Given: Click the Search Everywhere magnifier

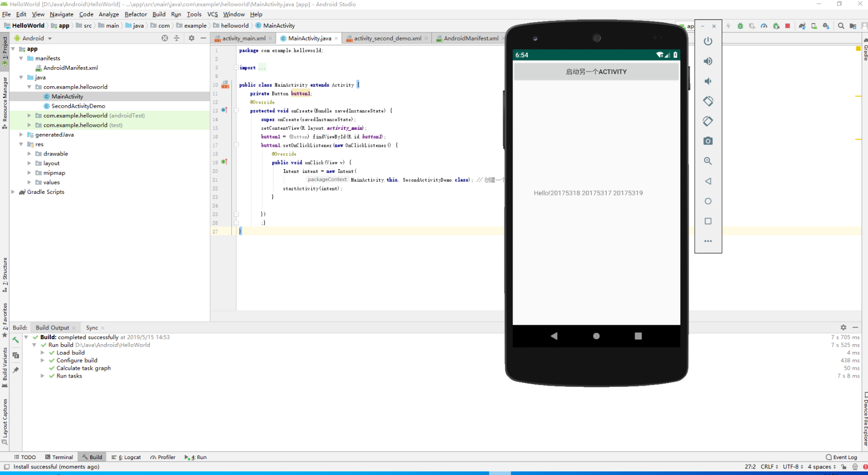Looking at the screenshot, I should coord(841,26).
